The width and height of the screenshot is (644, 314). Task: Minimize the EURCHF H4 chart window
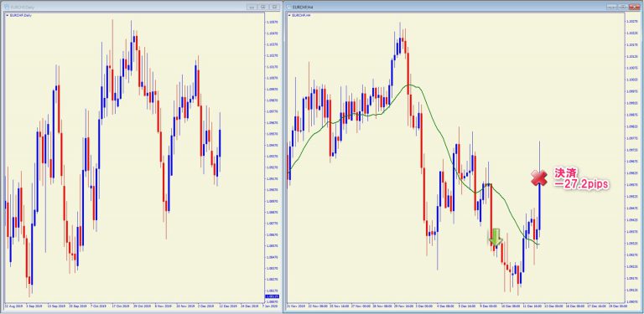(x=612, y=7)
